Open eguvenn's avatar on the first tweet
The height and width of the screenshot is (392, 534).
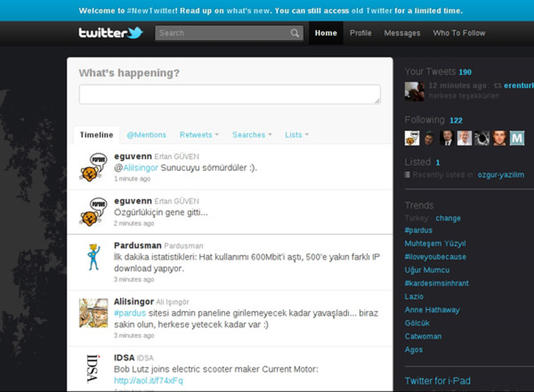click(93, 167)
